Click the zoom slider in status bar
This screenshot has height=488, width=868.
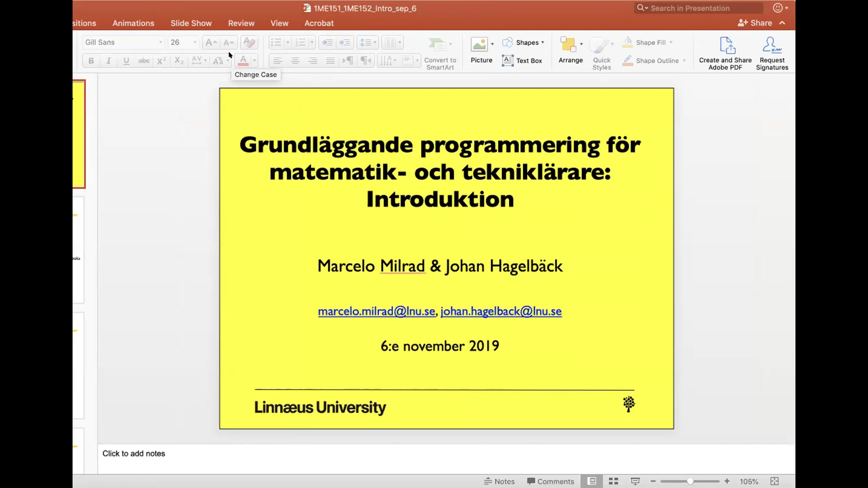tap(690, 481)
